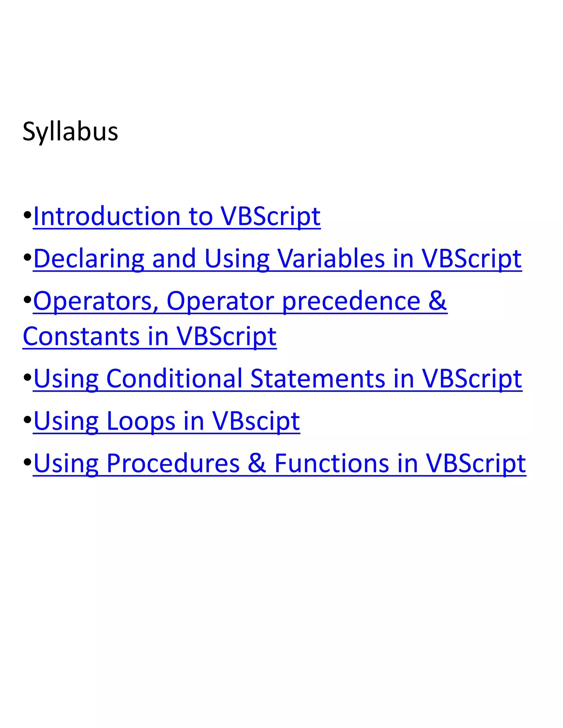Open Declaring and Using Variables in VBScript
563x728 pixels.
point(277,259)
